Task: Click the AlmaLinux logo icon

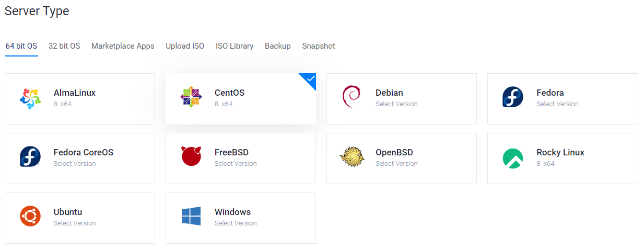Action: tap(30, 98)
